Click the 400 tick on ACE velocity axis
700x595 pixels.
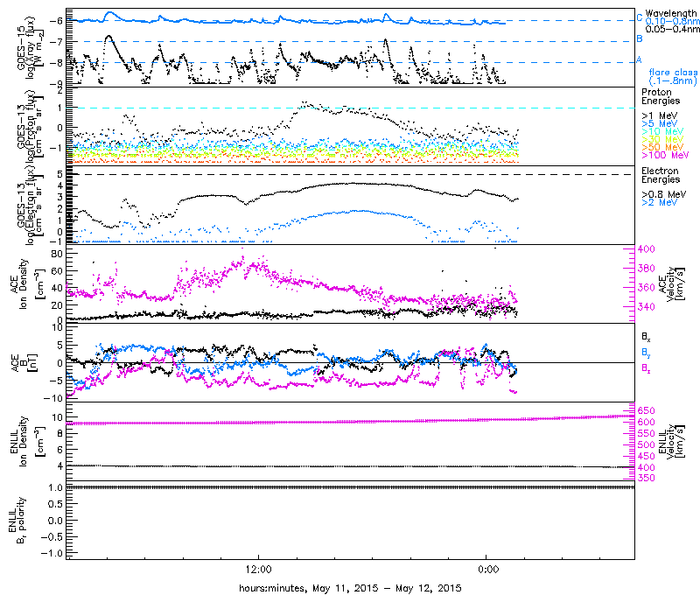(x=646, y=249)
